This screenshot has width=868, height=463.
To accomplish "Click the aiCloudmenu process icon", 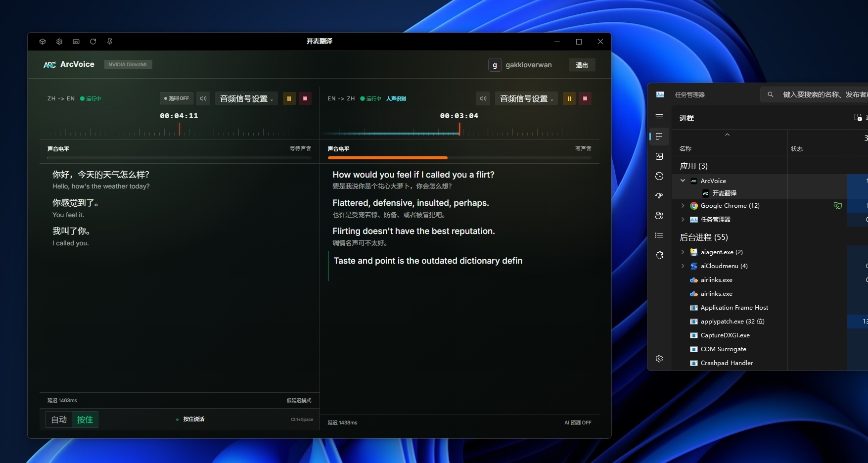I will click(x=694, y=266).
